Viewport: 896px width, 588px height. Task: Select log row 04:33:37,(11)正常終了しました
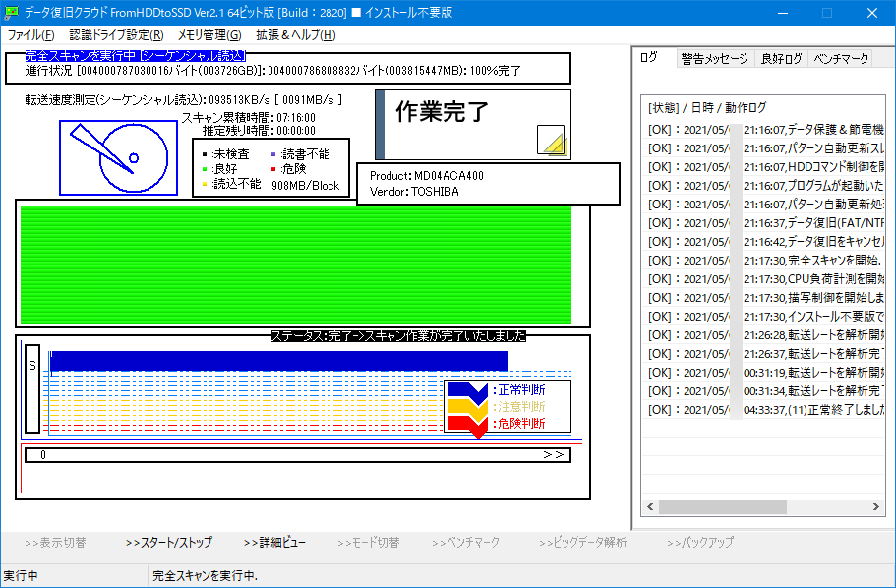point(763,410)
